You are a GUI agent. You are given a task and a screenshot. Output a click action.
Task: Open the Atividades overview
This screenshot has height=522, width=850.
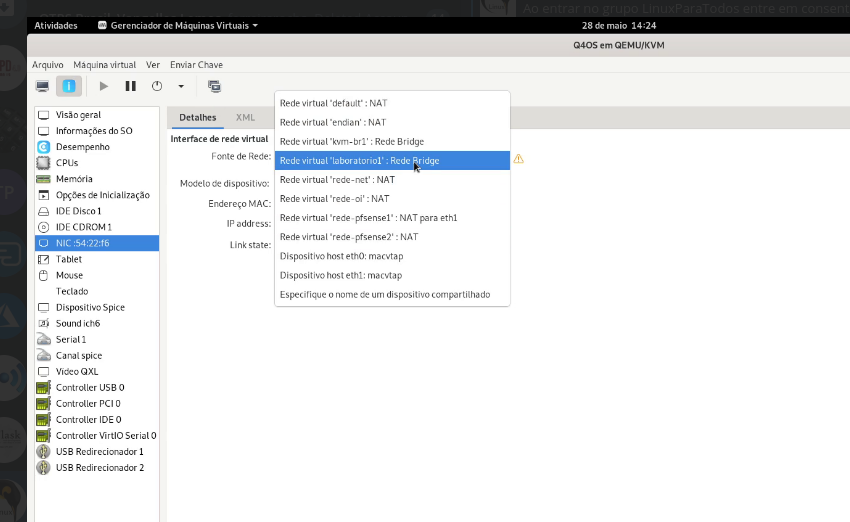56,25
